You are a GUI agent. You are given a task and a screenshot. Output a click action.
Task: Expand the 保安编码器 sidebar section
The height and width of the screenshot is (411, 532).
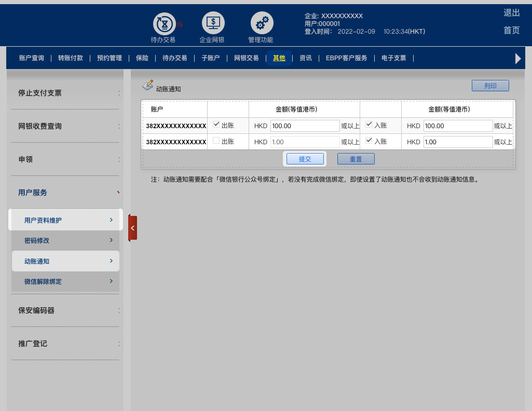tap(65, 310)
